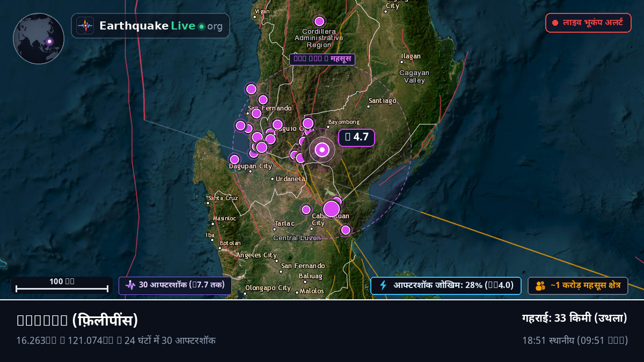644x362 pixels.
Task: Click the Baliuag town label
Action: coord(311,276)
